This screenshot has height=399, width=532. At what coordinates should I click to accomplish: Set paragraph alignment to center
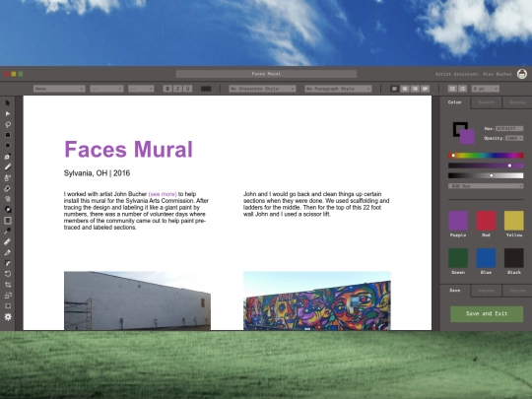pos(405,89)
